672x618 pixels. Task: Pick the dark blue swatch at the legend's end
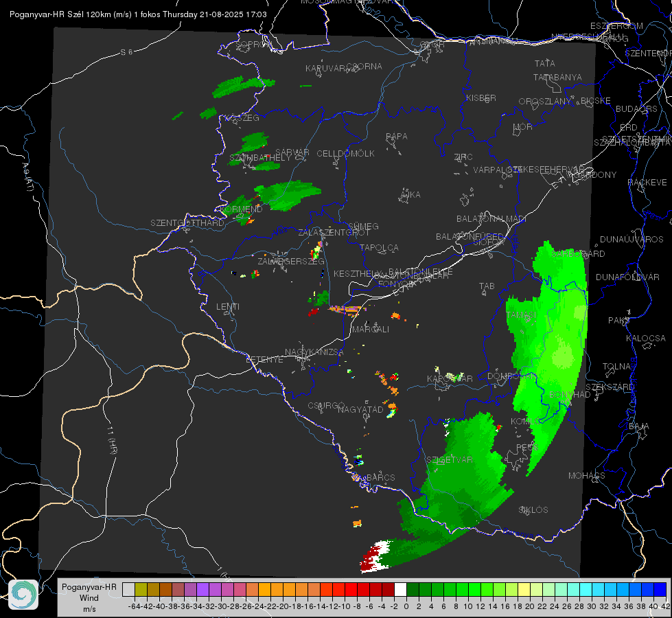(660, 589)
